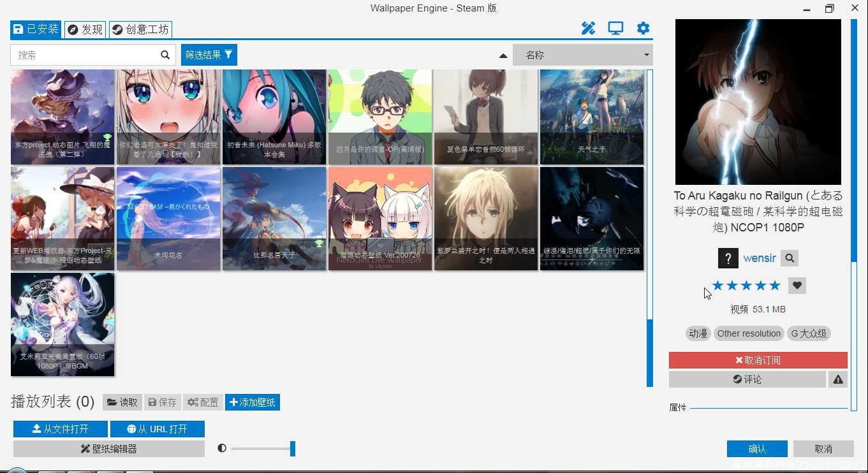This screenshot has height=473, width=868.
Task: Open the settings gear icon
Action: (643, 28)
